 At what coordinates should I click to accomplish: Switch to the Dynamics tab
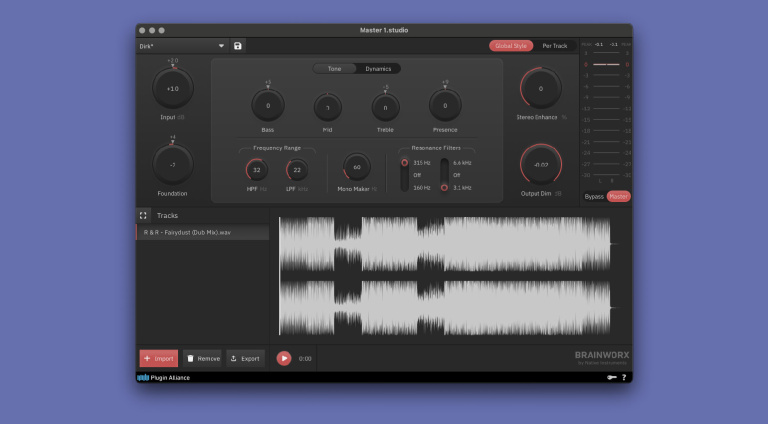click(x=378, y=69)
